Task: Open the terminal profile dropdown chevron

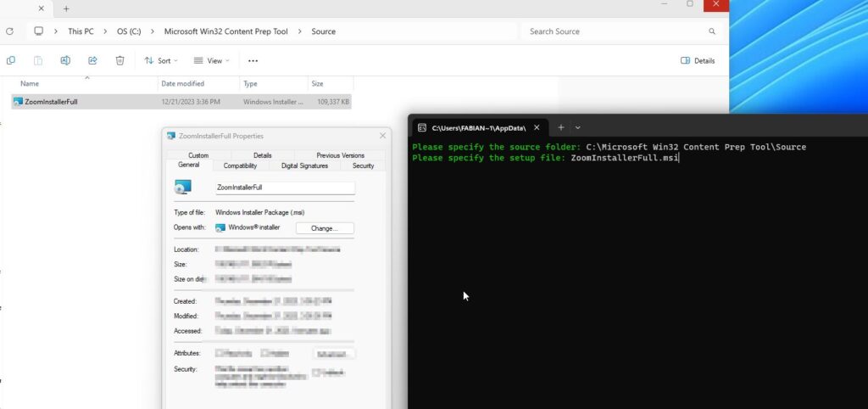Action: pyautogui.click(x=578, y=127)
